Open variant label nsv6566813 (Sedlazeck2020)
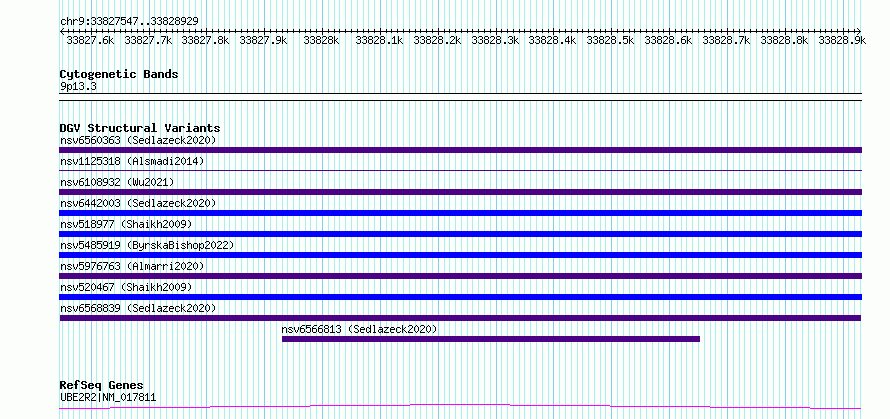The image size is (890, 419). click(x=359, y=329)
